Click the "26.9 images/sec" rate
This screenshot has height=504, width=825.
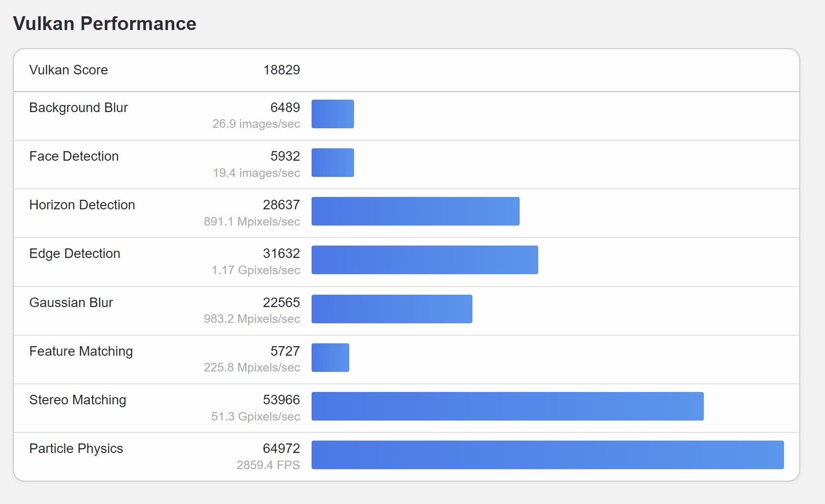(256, 124)
